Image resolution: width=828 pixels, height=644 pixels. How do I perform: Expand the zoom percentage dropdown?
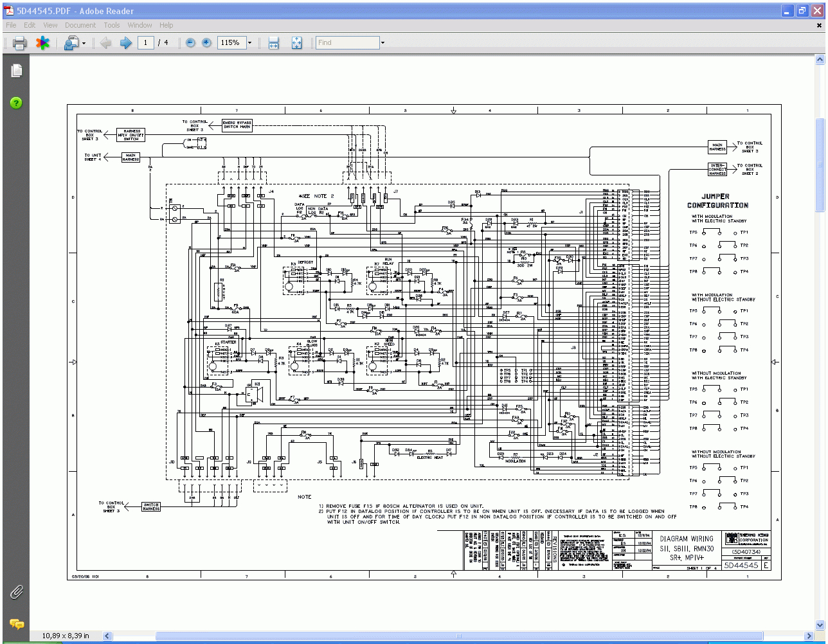(249, 43)
